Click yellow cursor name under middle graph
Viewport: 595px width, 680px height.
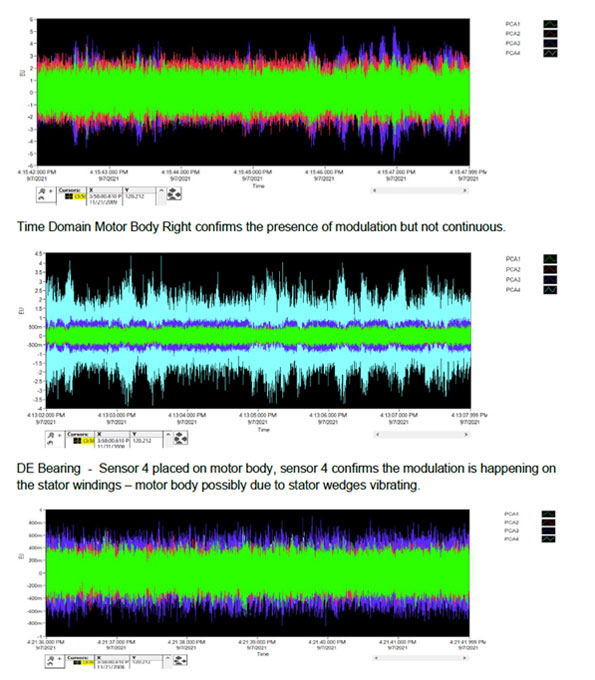click(x=88, y=441)
